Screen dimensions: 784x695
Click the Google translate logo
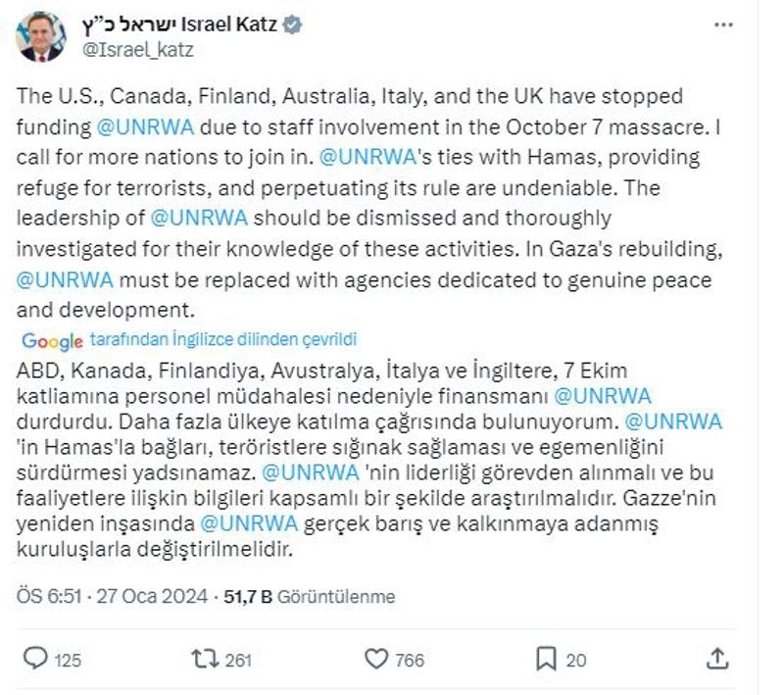coord(53,341)
